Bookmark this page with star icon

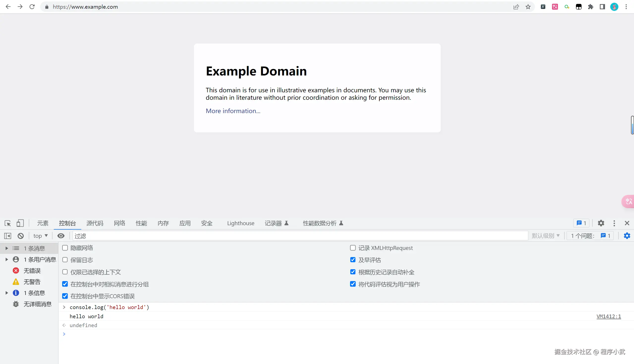[x=528, y=7]
